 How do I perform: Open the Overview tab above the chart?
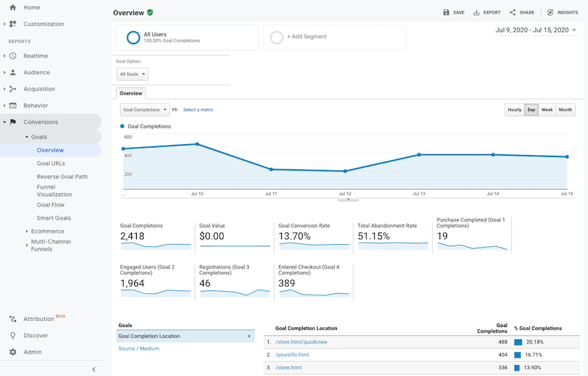click(x=131, y=93)
